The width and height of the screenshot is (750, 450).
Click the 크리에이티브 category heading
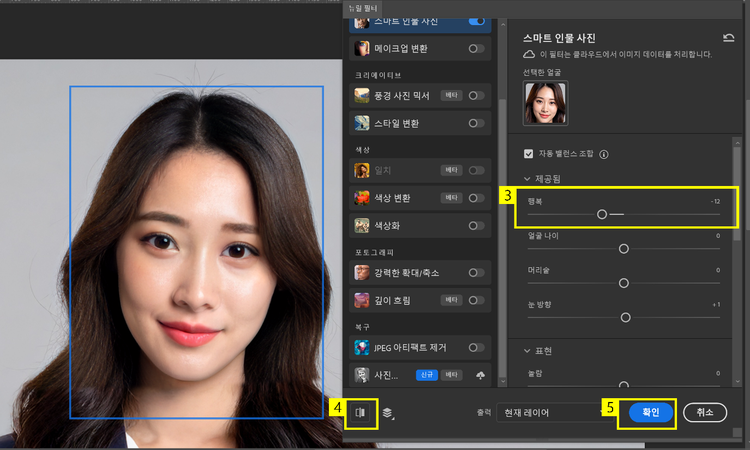click(x=378, y=75)
